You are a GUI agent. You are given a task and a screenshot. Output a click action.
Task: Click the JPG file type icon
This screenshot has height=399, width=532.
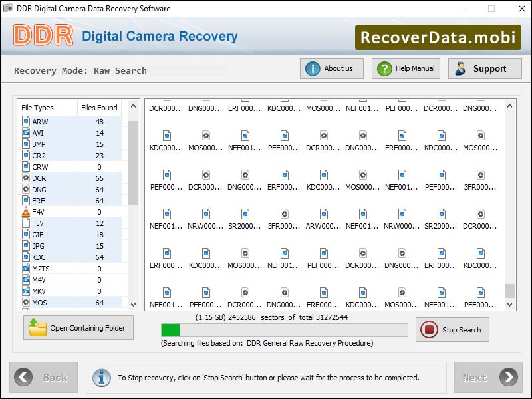click(26, 245)
